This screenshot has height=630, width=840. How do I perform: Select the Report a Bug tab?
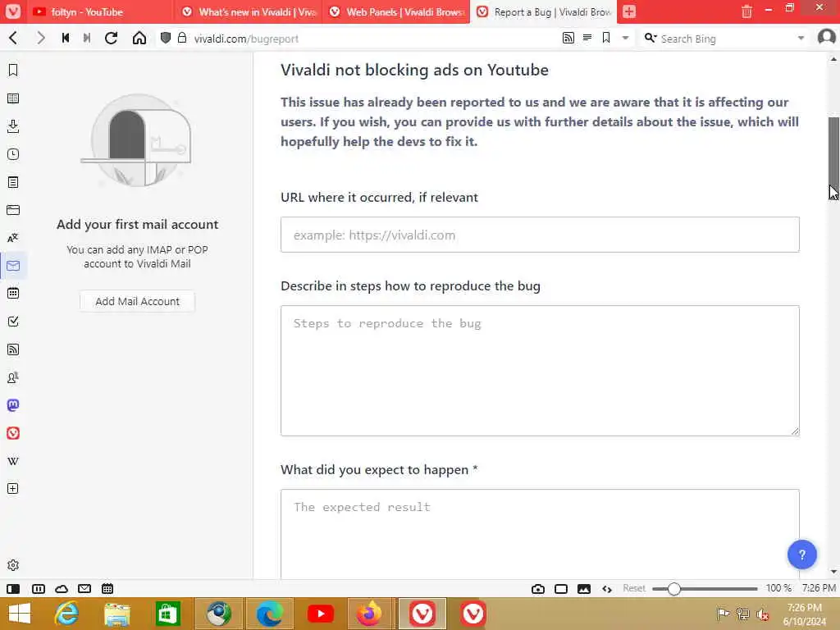point(543,11)
